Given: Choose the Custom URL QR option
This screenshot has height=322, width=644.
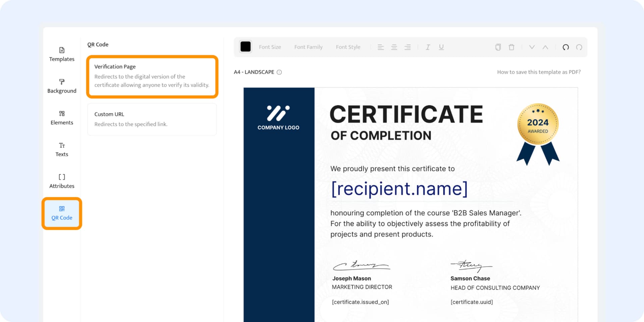Looking at the screenshot, I should [x=152, y=119].
